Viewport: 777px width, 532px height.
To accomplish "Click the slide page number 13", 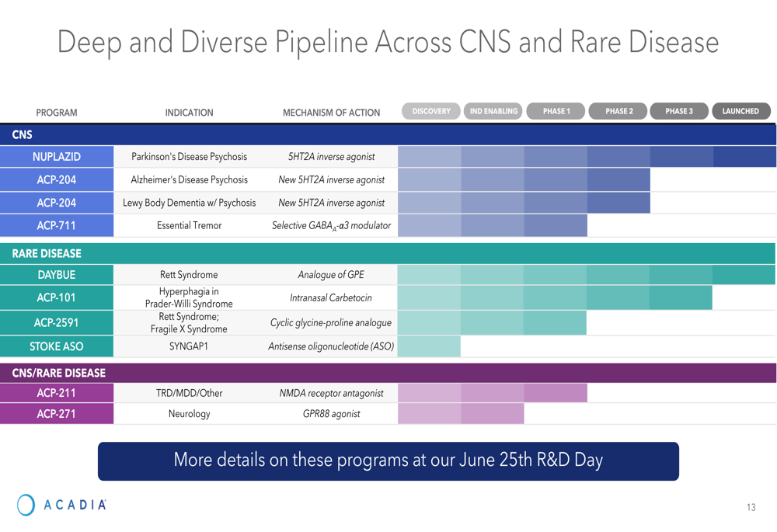I will 751,507.
